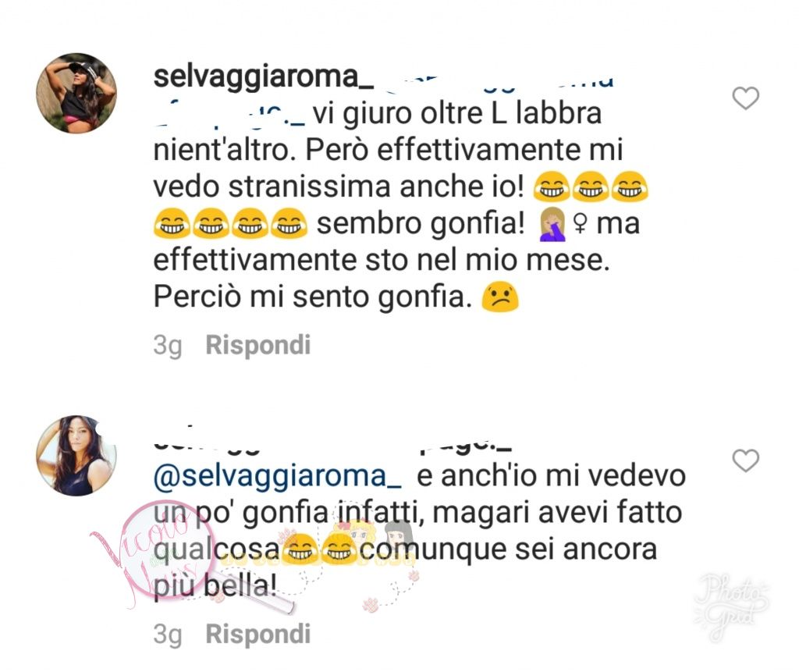Screen dimensions: 799x672
Task: Follow the blue @selvaggiaroma_ mention link
Action: pos(278,476)
